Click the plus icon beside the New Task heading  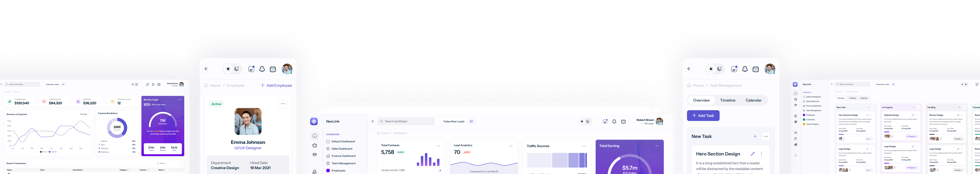[755, 136]
